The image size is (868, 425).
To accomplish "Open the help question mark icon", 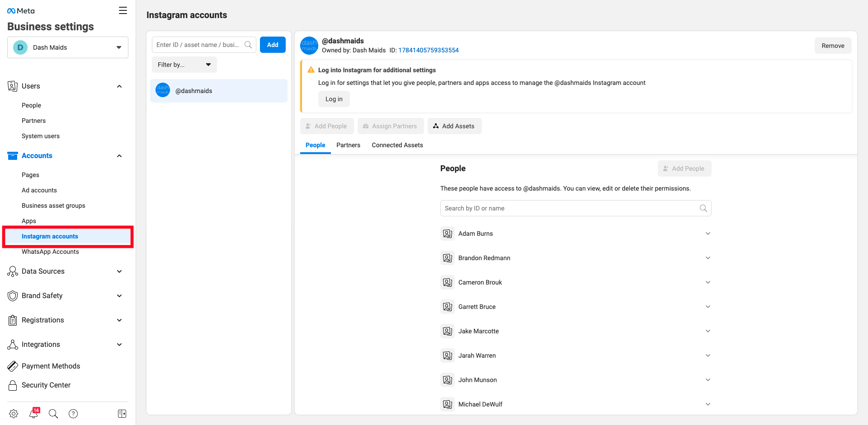I will [x=73, y=414].
